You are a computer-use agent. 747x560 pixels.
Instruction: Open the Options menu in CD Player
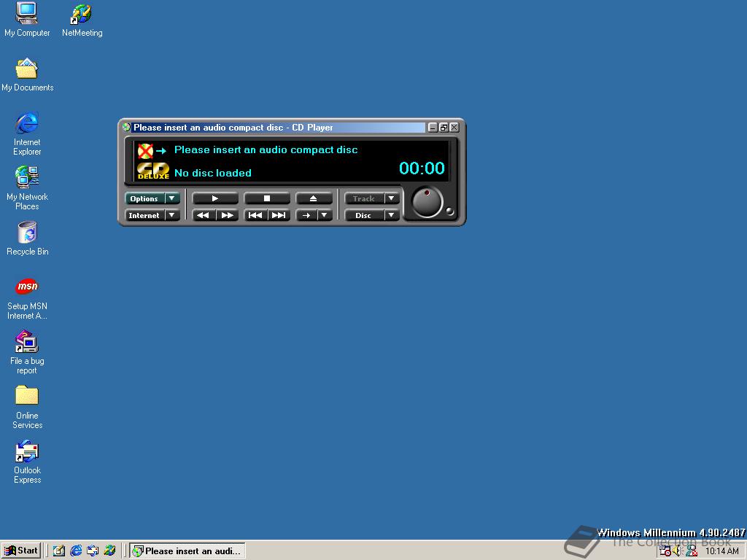(152, 198)
